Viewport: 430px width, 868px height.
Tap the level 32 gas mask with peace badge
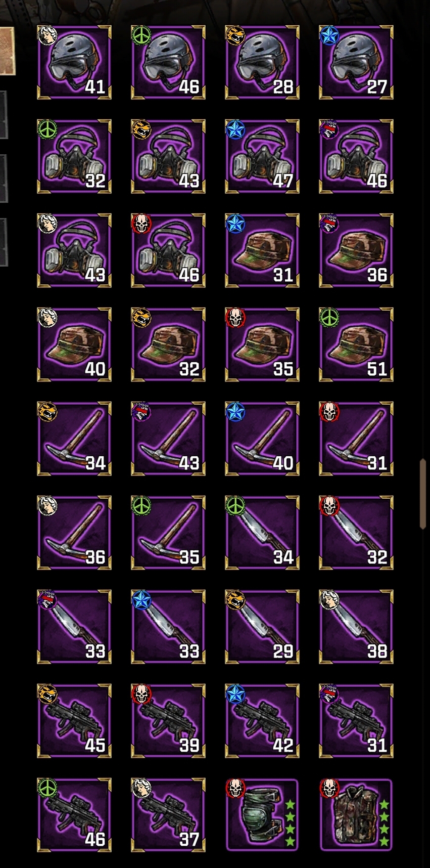[74, 156]
